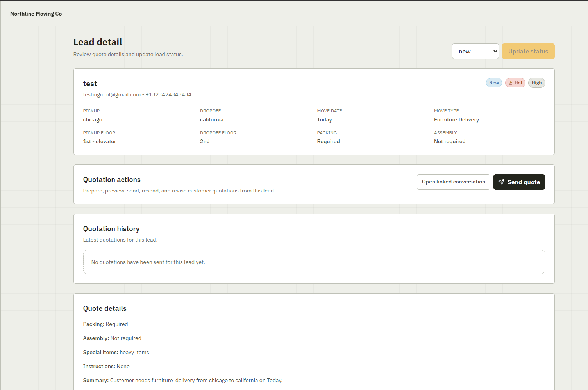Screen dimensions: 588x390
Task: Open the lead status dropdown showing new
Action: 475,51
